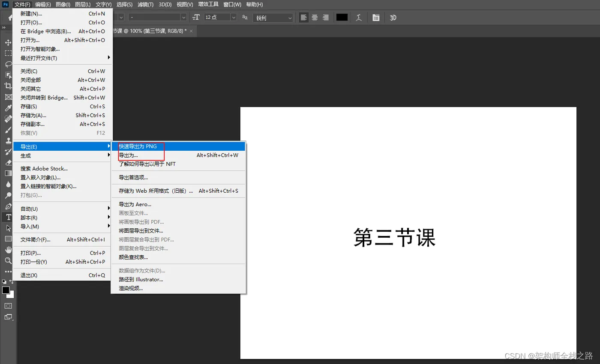
Task: Select the Object Selection tool
Action: coord(8,75)
